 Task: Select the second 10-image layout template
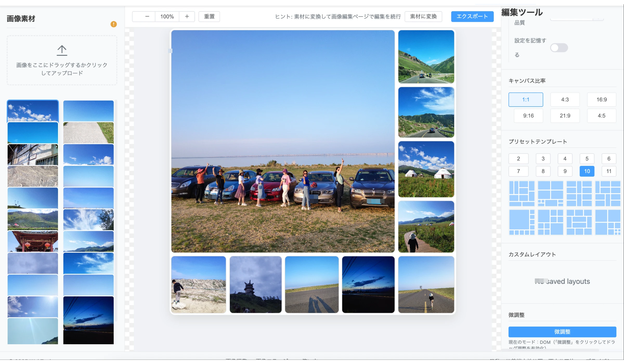550,193
